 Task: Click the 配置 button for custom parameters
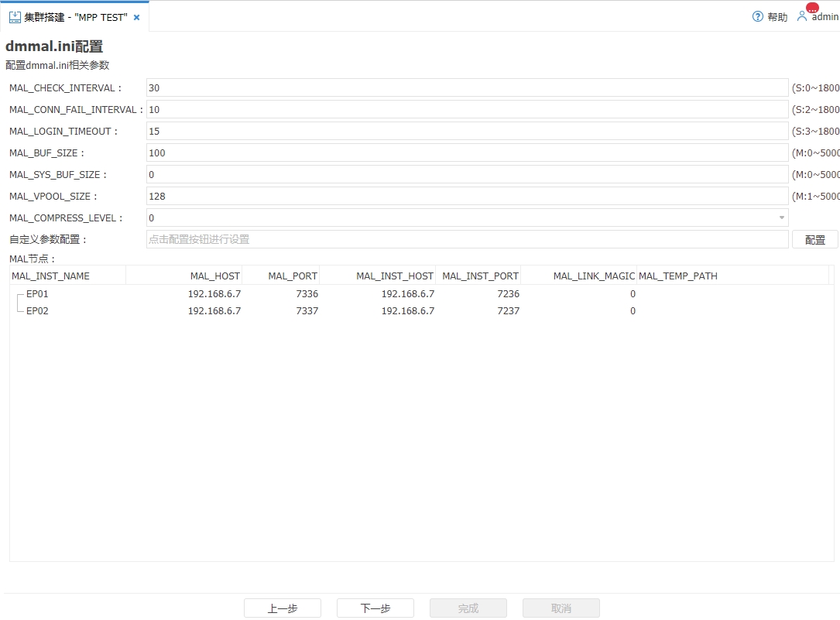814,240
